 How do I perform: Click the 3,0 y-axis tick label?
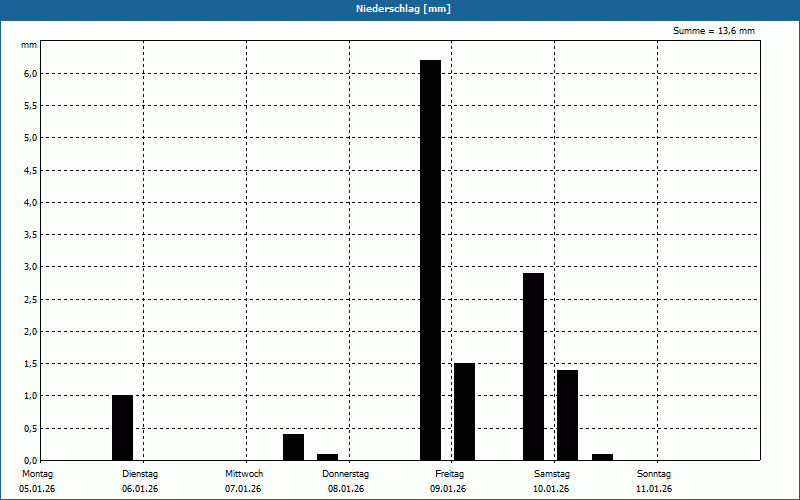pyautogui.click(x=31, y=267)
